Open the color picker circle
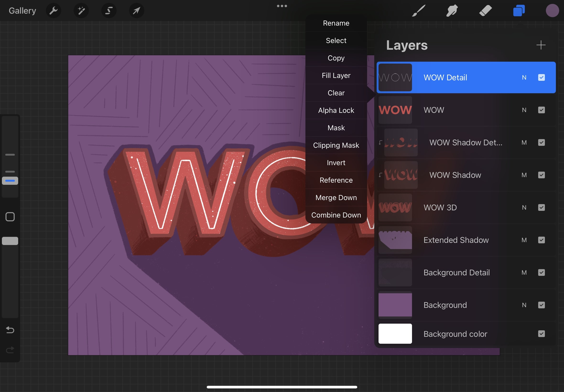Image resolution: width=564 pixels, height=392 pixels. point(552,10)
